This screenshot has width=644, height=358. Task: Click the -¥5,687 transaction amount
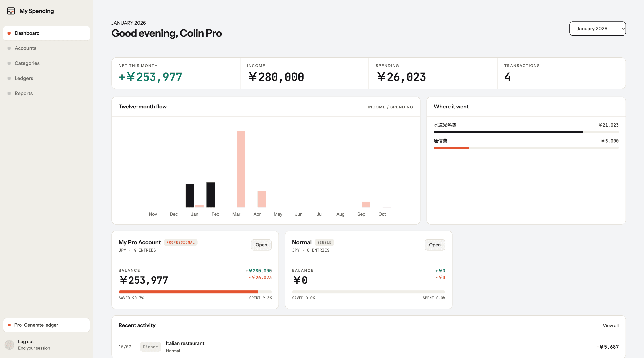[x=607, y=347]
